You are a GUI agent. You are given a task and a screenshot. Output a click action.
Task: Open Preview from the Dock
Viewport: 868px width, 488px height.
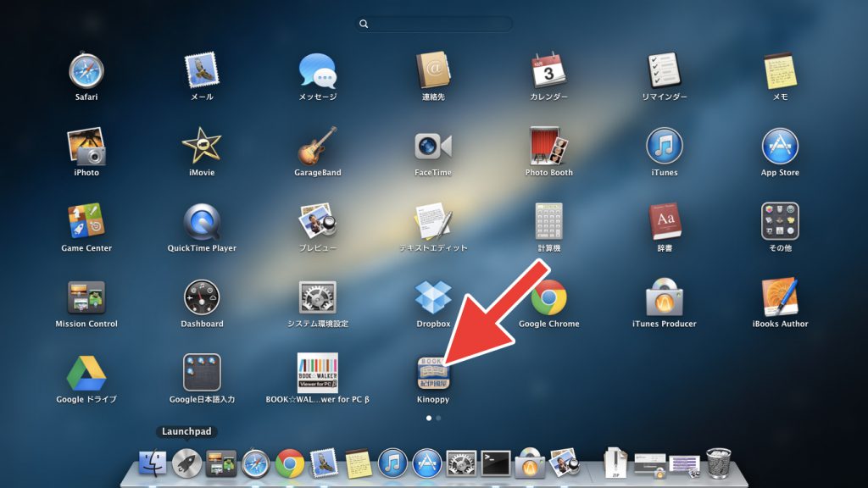564,463
